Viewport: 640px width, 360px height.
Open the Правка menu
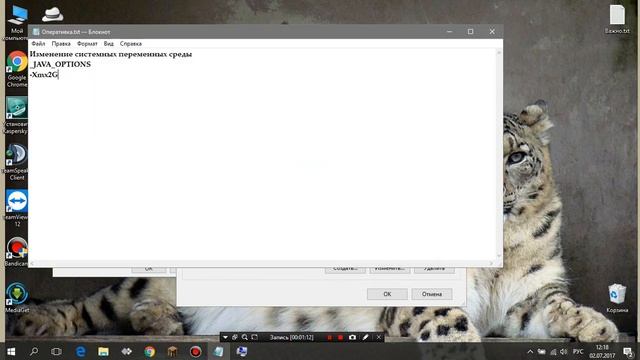click(x=61, y=43)
